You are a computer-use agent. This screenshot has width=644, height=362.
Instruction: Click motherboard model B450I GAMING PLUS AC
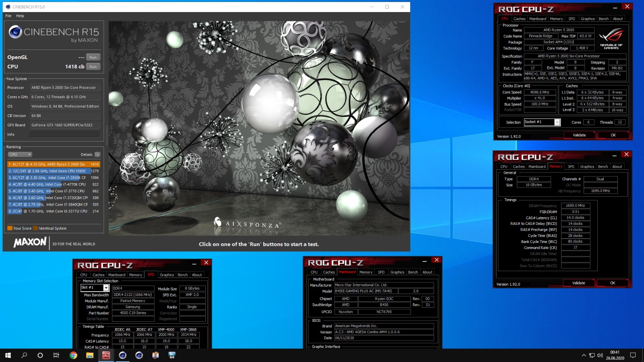click(366, 291)
